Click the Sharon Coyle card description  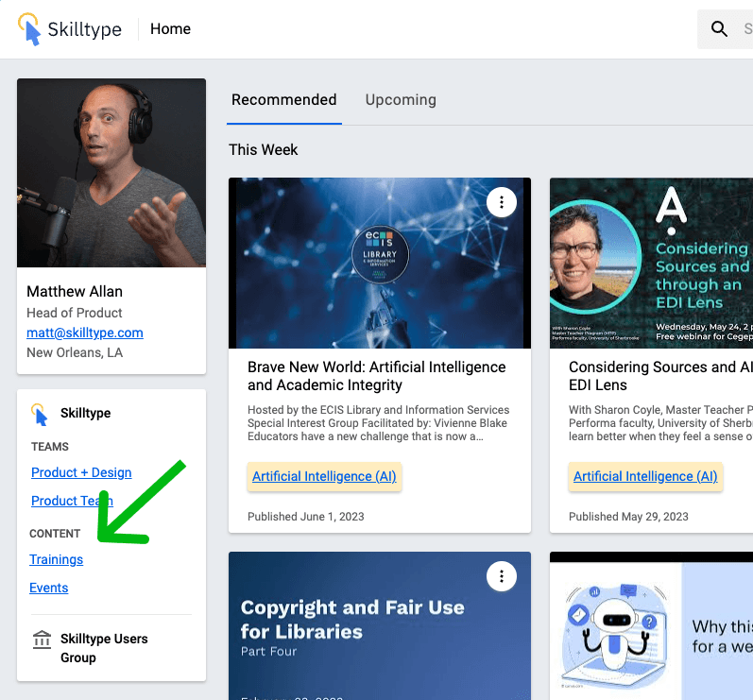(660, 423)
